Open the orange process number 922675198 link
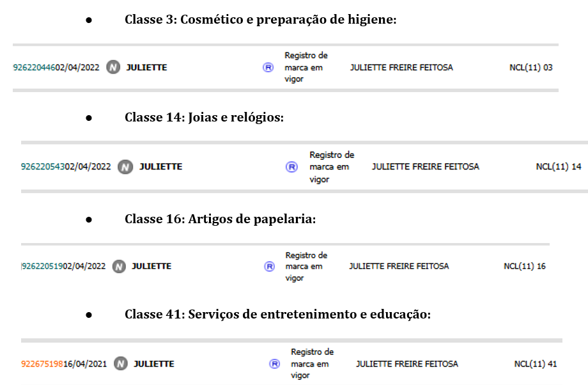 point(42,364)
